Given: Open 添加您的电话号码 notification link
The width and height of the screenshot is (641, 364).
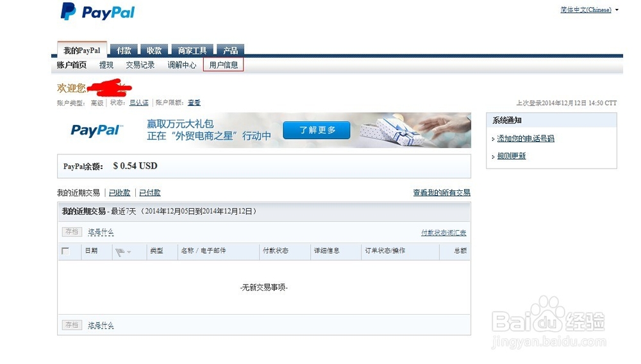Looking at the screenshot, I should [526, 138].
